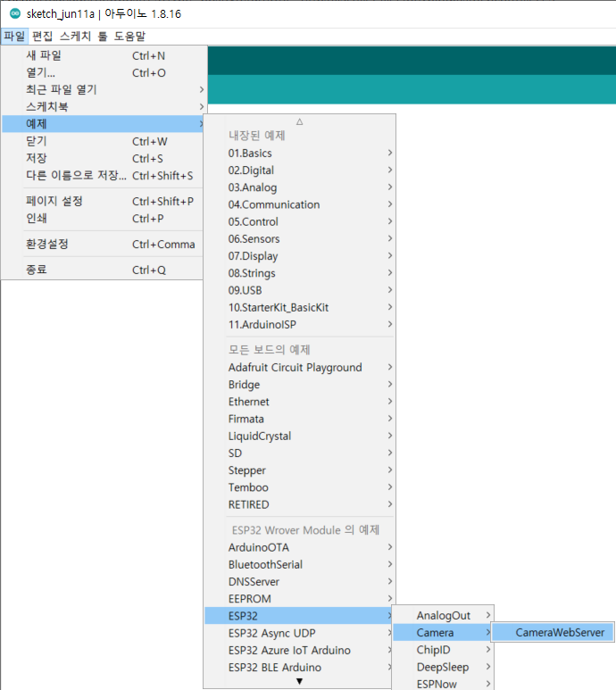Open EEPROM examples submenu

300,599
